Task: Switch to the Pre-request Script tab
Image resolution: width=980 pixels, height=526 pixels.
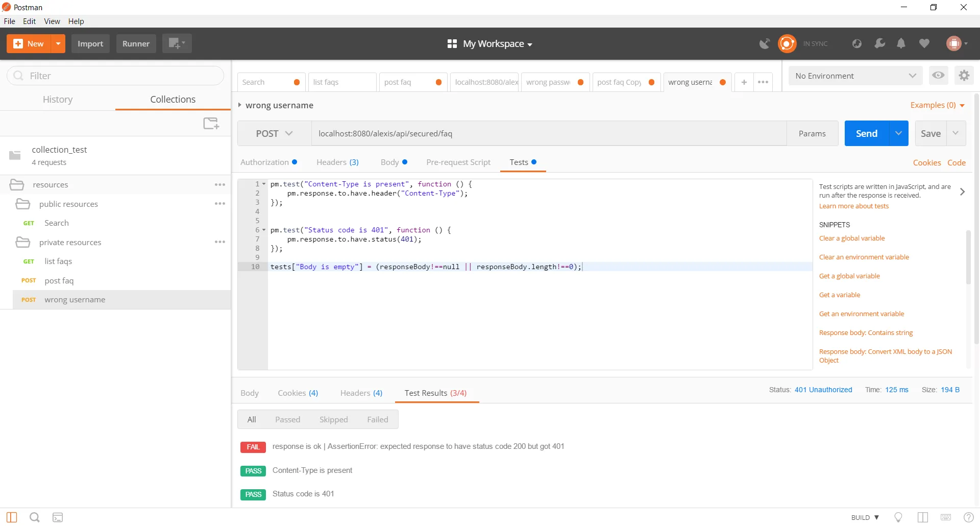Action: tap(458, 162)
